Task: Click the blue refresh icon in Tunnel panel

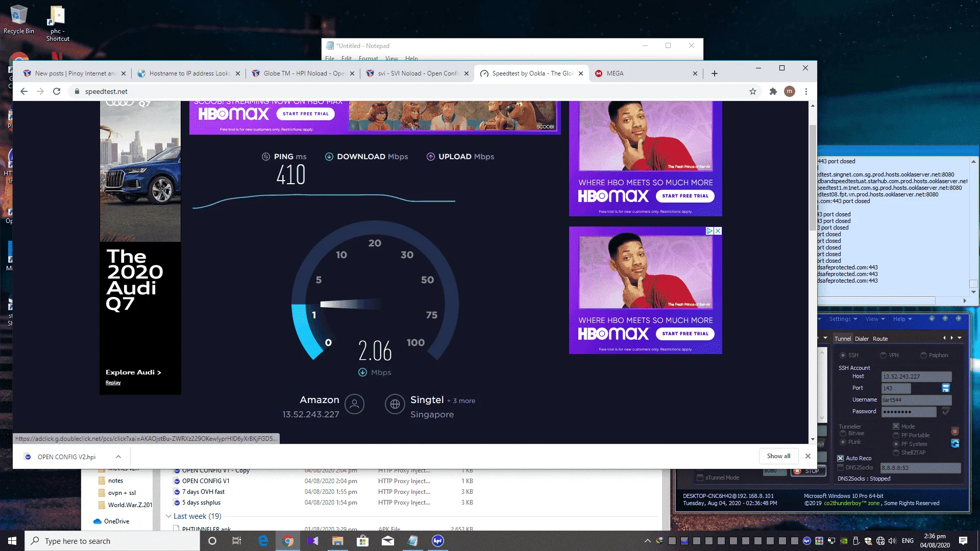Action: (955, 443)
